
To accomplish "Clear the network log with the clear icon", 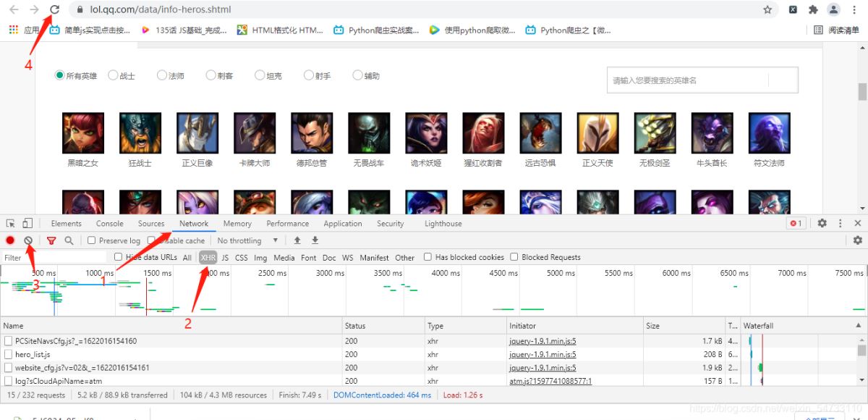I will click(28, 240).
